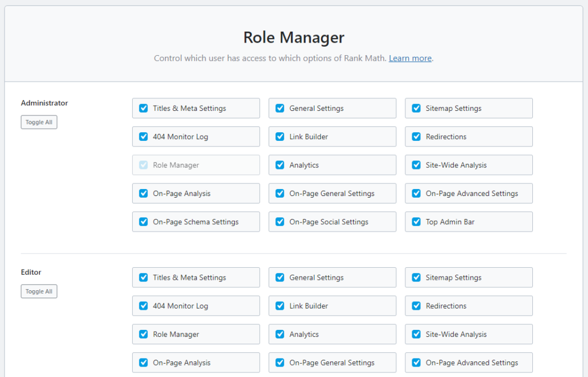Disable Editor Redirections capability

pyautogui.click(x=416, y=306)
